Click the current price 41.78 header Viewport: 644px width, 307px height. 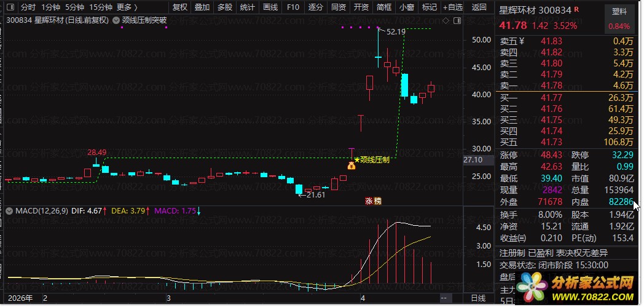(512, 25)
